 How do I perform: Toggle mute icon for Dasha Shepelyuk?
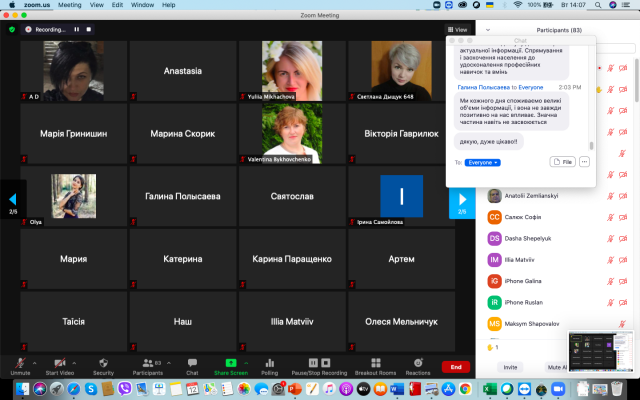(611, 238)
